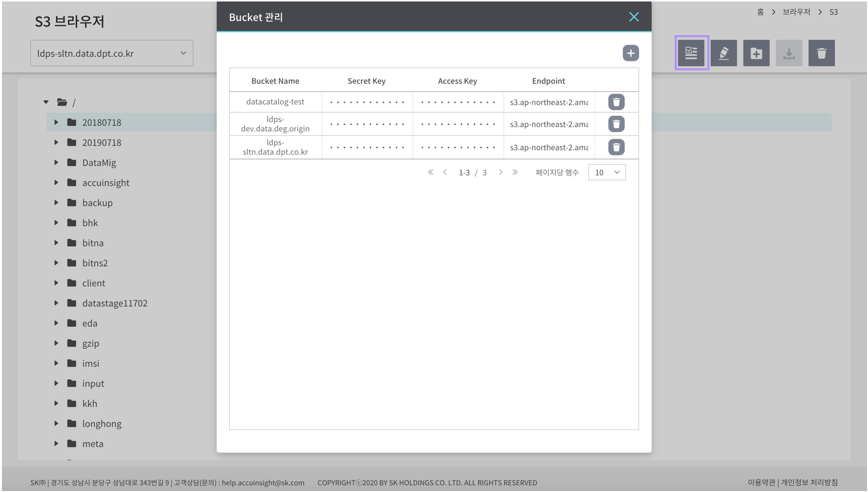Go to next page of bucket table
The image size is (868, 492).
pos(500,172)
